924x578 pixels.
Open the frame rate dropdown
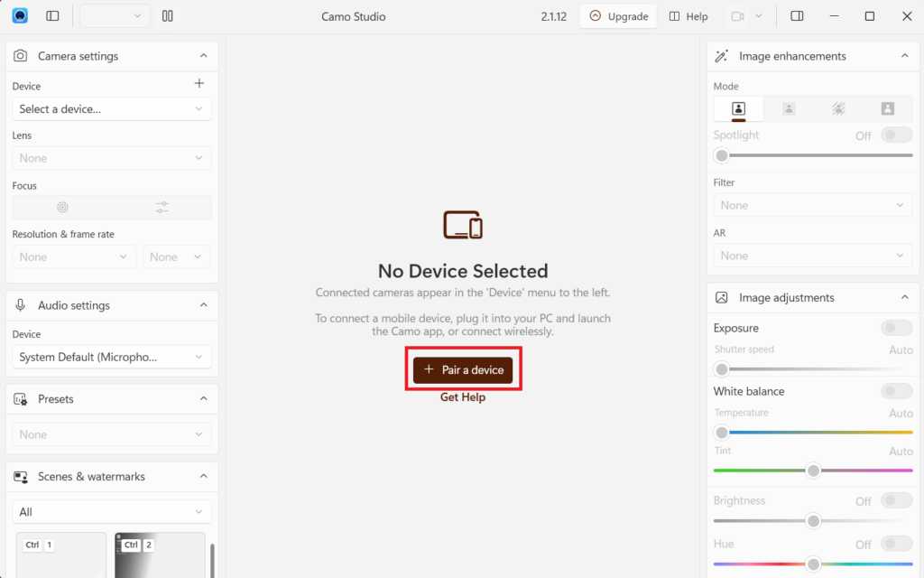(x=176, y=256)
